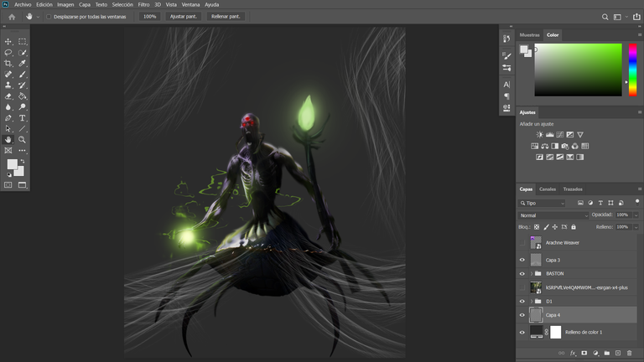Expand the D1 group
Image resolution: width=644 pixels, height=362 pixels.
point(532,302)
